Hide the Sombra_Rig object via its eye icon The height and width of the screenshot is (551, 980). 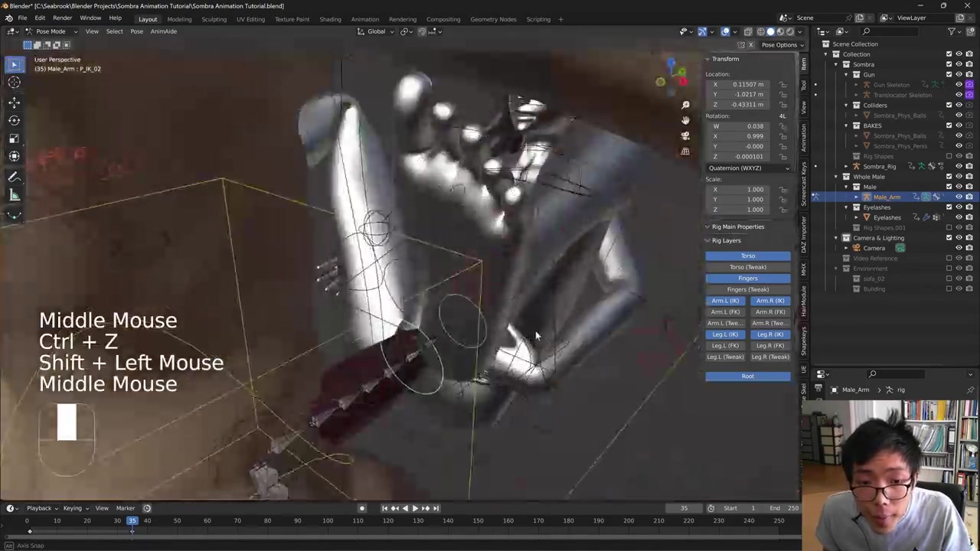(x=959, y=166)
